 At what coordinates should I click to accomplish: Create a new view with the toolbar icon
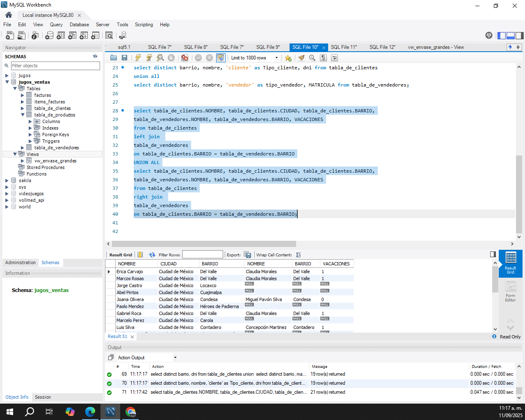[72, 36]
